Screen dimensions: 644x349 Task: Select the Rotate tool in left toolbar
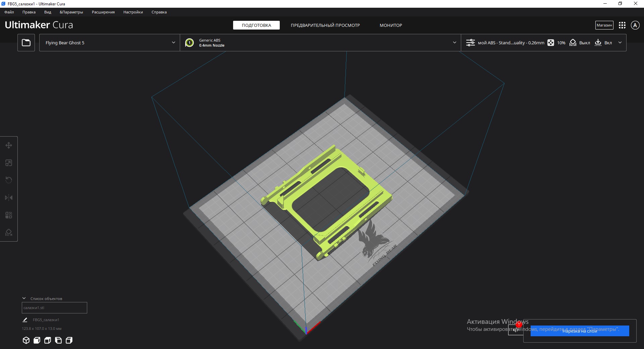9,180
